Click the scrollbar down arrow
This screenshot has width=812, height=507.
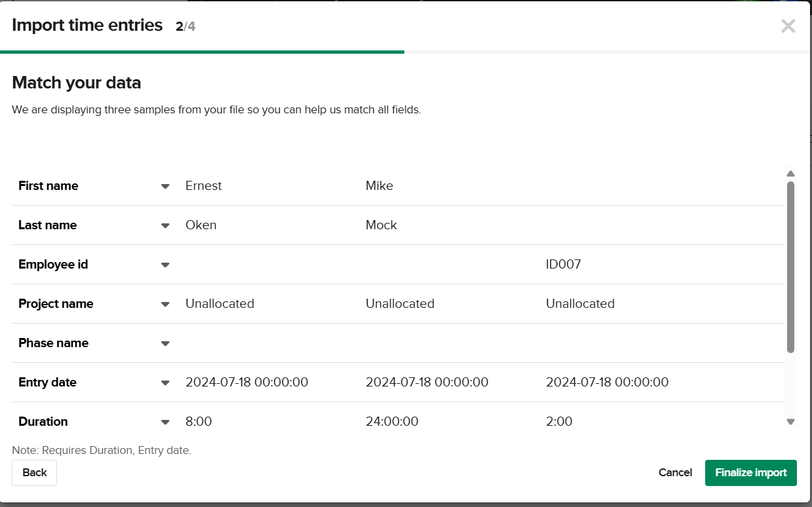click(791, 422)
